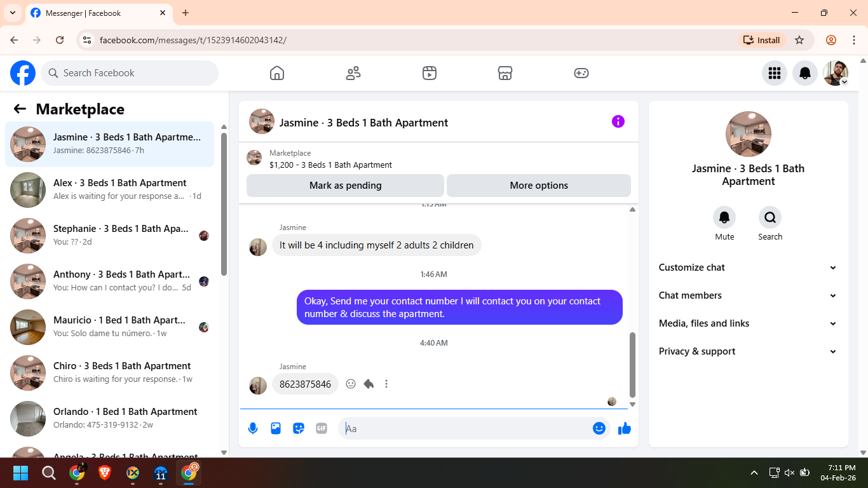The height and width of the screenshot is (488, 868).
Task: Click the address bar URL
Action: point(193,40)
